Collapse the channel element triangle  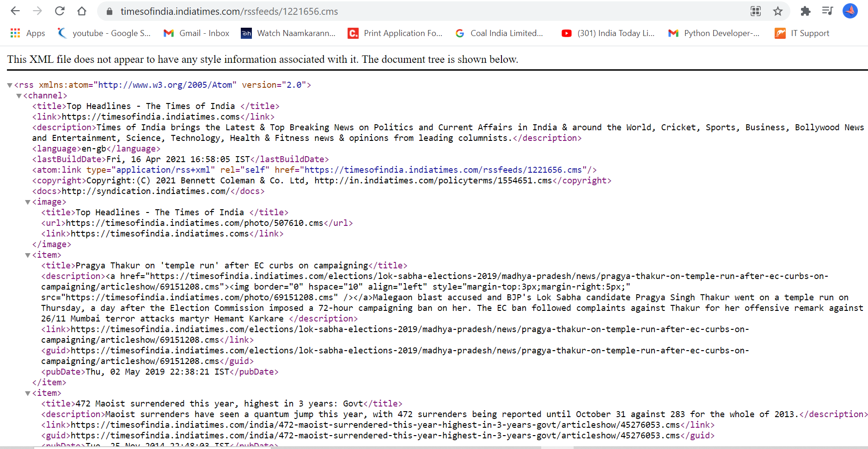point(18,96)
